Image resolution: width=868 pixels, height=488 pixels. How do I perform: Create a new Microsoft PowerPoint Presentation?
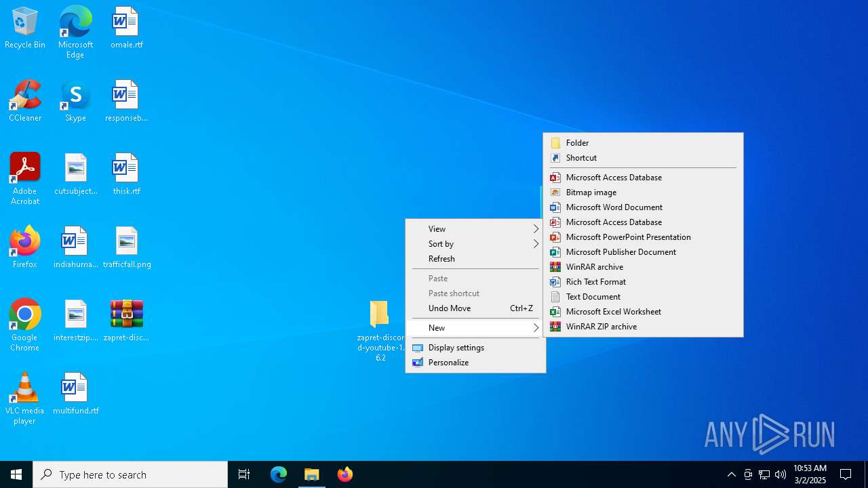pyautogui.click(x=643, y=237)
